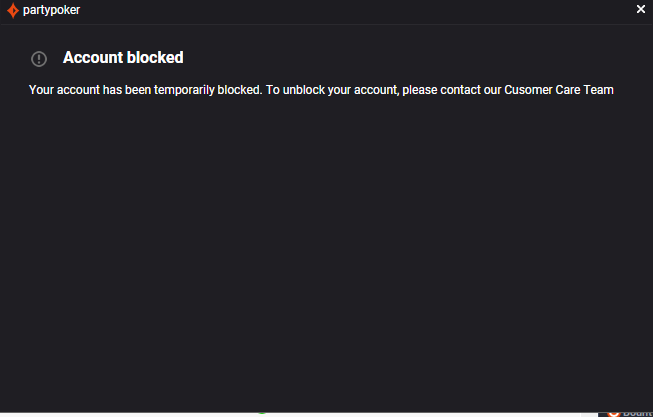Click the word "Team" ending the message

click(x=598, y=90)
